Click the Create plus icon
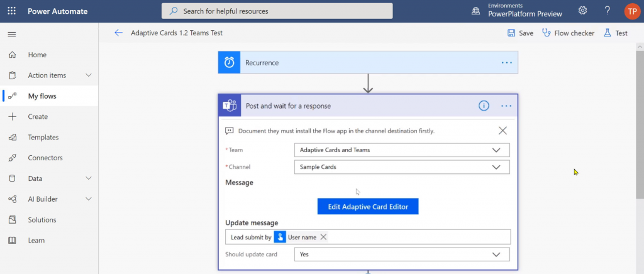The image size is (644, 274). pos(13,116)
